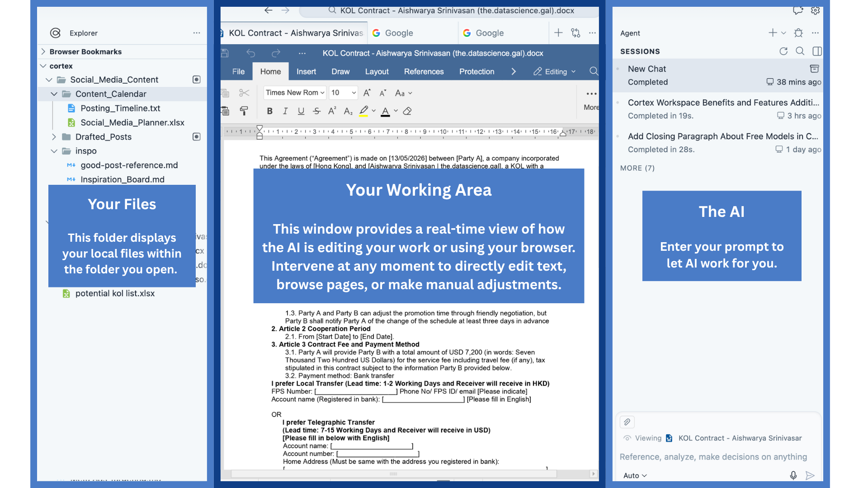Toggle the sessions side panel layout icon
Viewport: 868px width, 488px height.
[817, 51]
